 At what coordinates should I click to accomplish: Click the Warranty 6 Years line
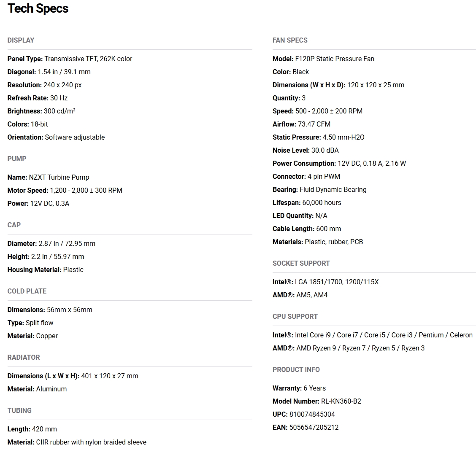click(299, 388)
